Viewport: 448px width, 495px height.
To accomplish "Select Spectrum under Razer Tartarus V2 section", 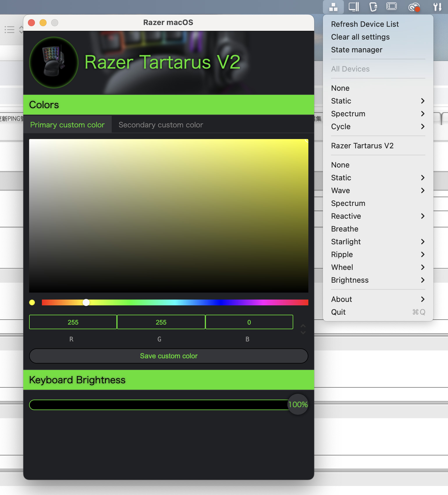I will click(x=378, y=203).
